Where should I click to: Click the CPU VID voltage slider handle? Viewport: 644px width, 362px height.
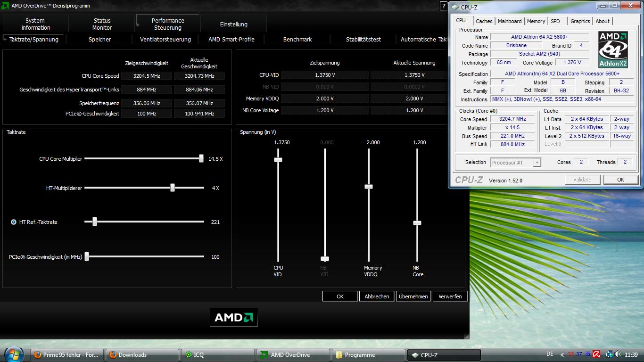coord(278,160)
